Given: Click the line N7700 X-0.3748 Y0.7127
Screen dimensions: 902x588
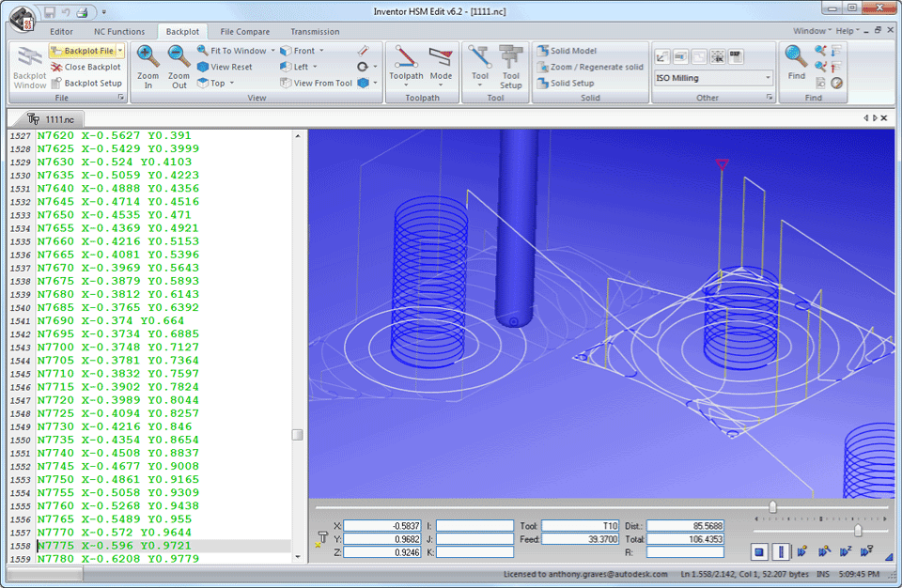Looking at the screenshot, I should point(118,347).
